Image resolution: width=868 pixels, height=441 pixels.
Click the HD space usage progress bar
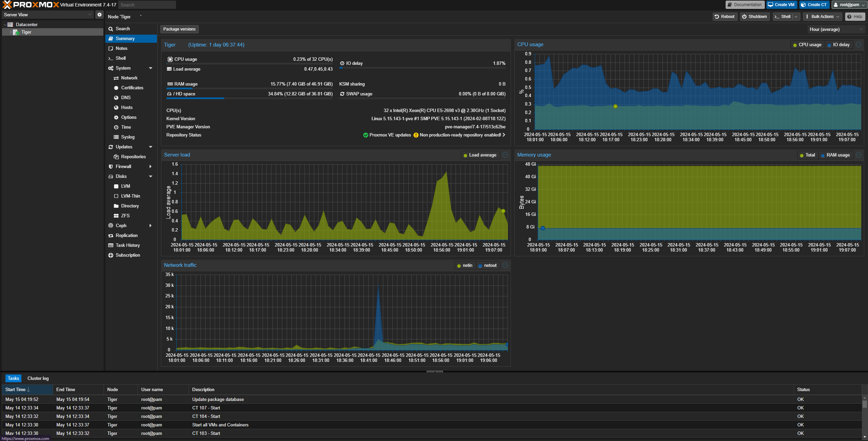(249, 98)
